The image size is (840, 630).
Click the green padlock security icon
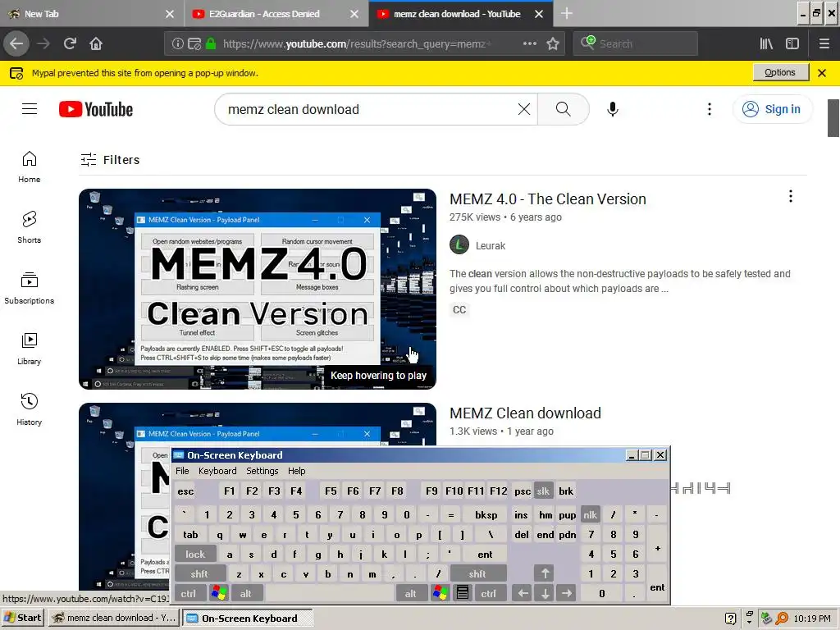coord(211,43)
